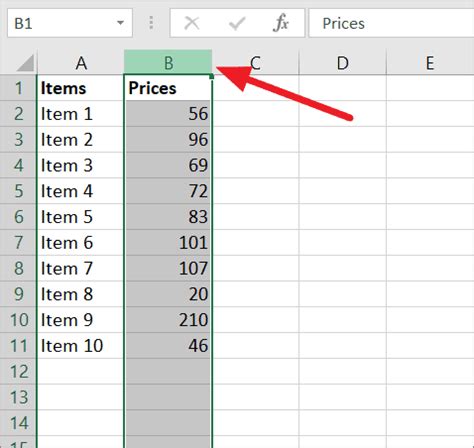This screenshot has height=448, width=474.
Task: Select cell containing Item 4
Action: (80, 191)
